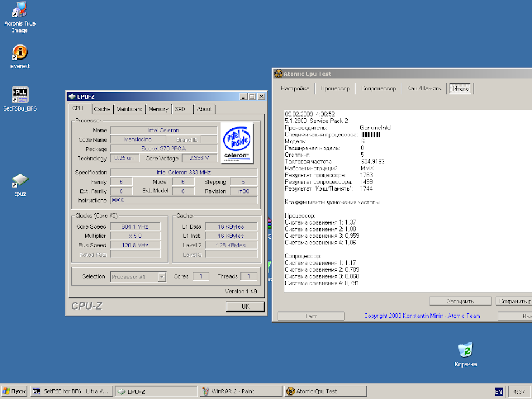Image resolution: width=532 pixels, height=399 pixels.
Task: Click the 5.1.2600 Service Pack 2 line
Action: coord(316,121)
